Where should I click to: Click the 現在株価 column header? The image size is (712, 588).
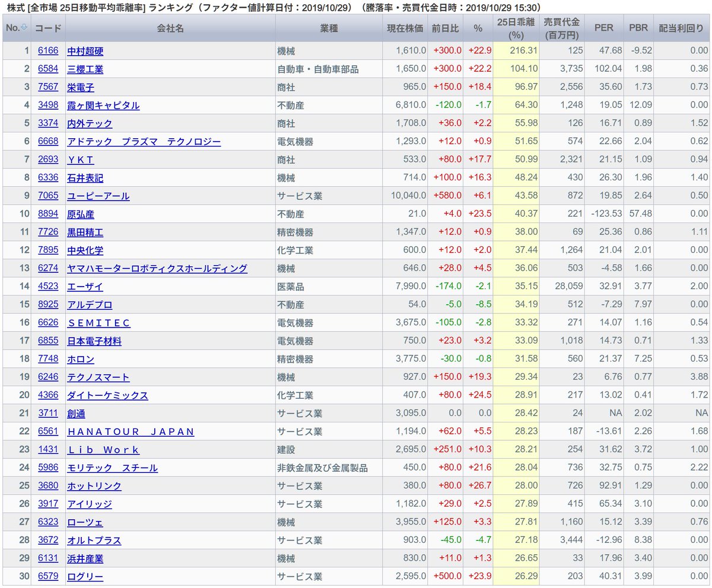pos(405,28)
